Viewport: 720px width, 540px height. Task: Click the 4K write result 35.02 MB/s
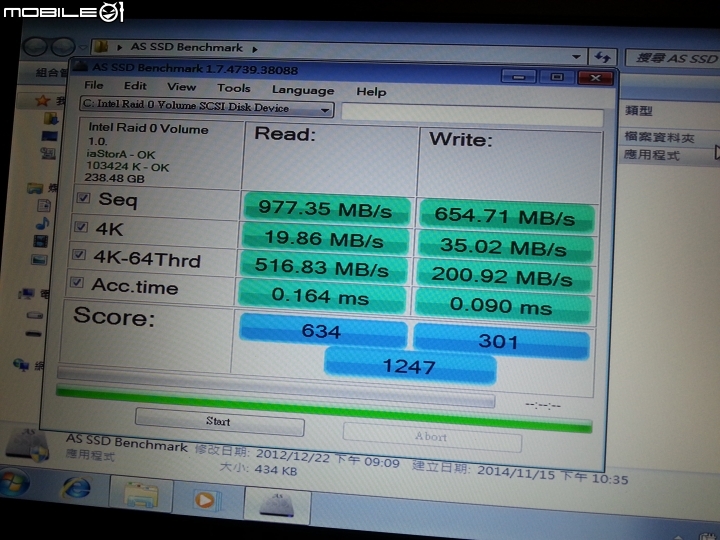[504, 247]
